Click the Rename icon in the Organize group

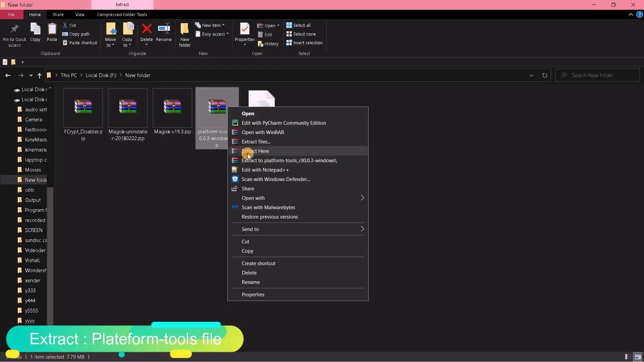pos(164,29)
